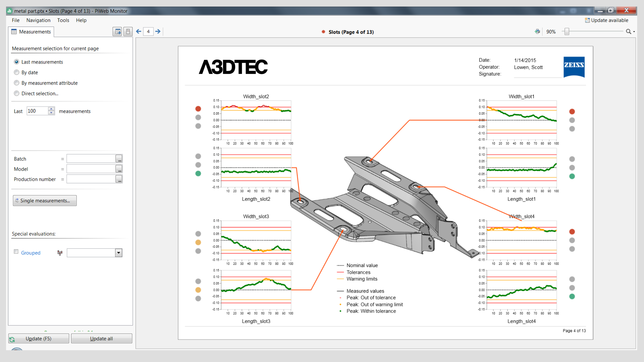Click the table export icon button
This screenshot has width=644, height=362.
pos(117,31)
